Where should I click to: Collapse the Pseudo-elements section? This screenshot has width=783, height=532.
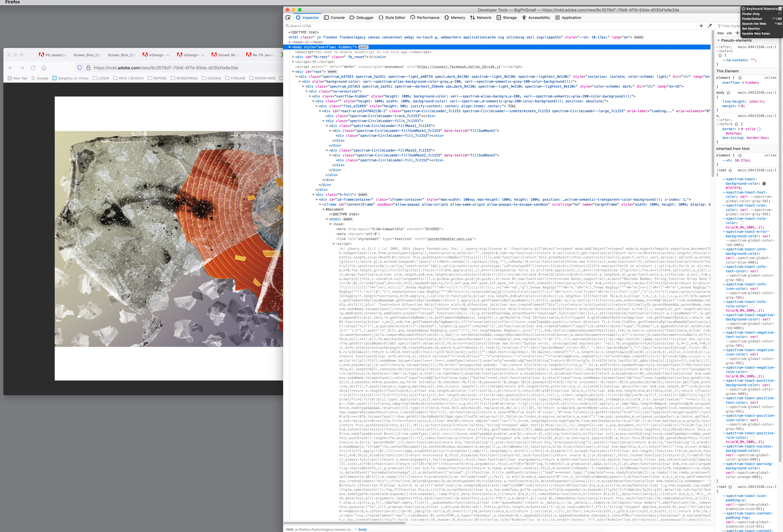718,40
